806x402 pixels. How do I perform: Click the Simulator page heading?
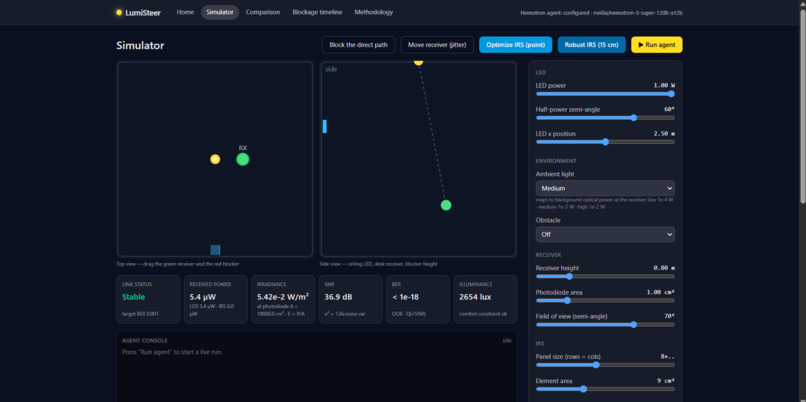tap(140, 45)
